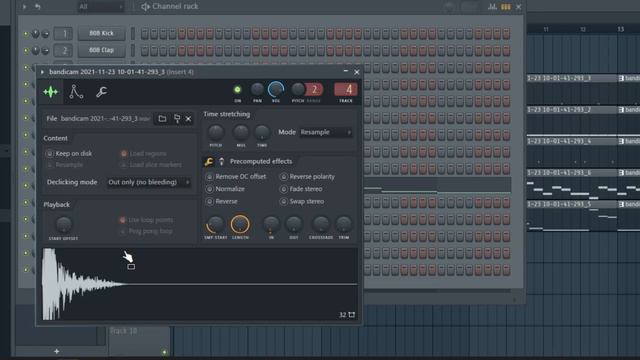
Task: Change the mixer TRACK number 4
Action: [x=346, y=89]
